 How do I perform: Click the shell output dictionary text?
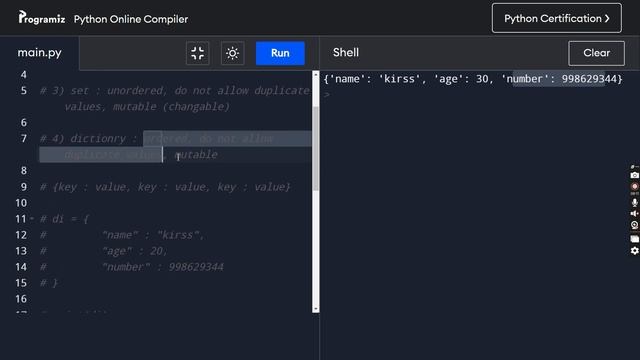(x=473, y=79)
